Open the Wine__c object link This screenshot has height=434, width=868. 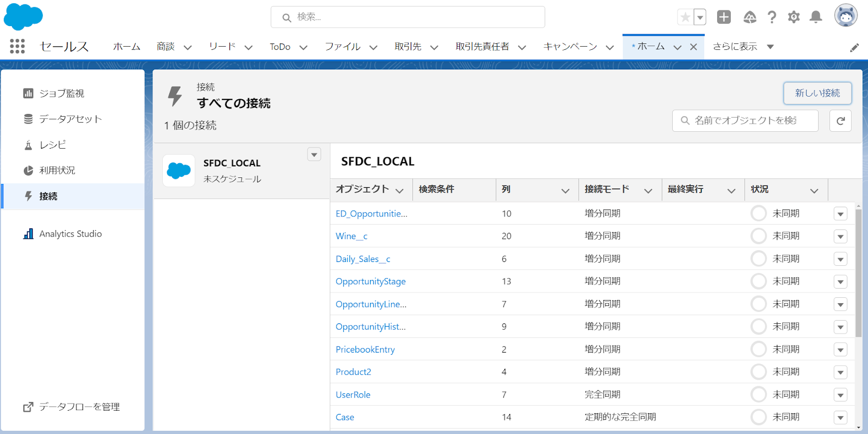pos(352,236)
